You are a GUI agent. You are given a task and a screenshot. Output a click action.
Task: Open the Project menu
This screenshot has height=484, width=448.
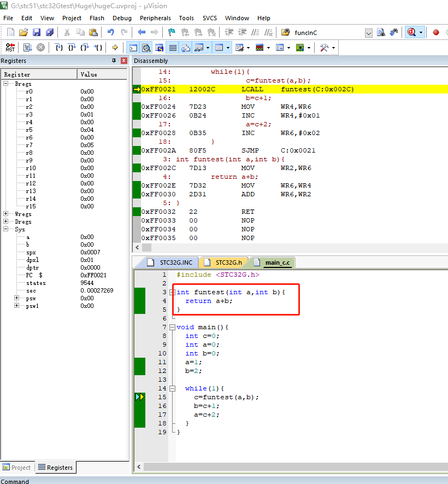pyautogui.click(x=72, y=18)
